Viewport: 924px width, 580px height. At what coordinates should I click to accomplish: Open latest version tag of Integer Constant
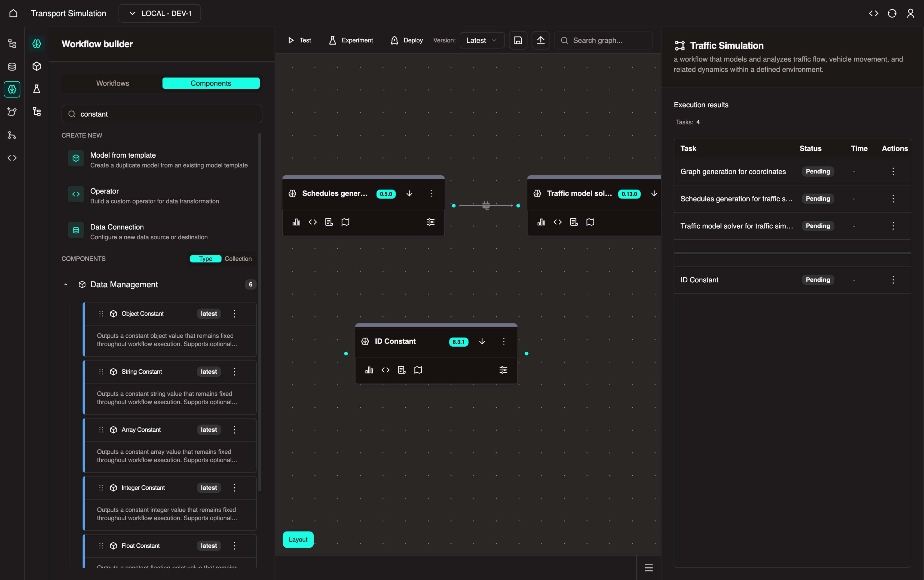pos(209,488)
